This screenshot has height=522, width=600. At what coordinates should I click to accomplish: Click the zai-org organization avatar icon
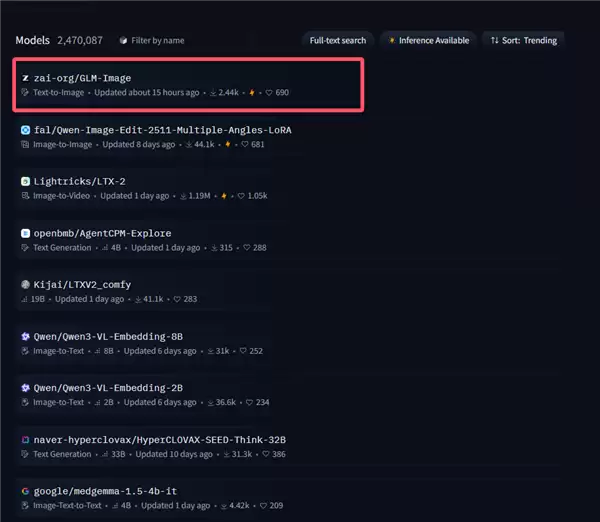click(25, 78)
